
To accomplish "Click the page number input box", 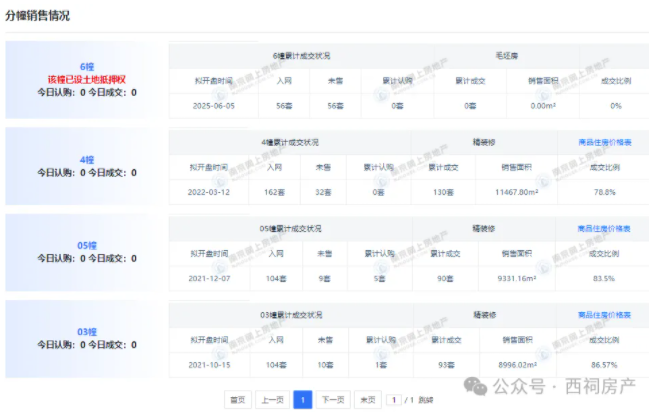I will [394, 399].
